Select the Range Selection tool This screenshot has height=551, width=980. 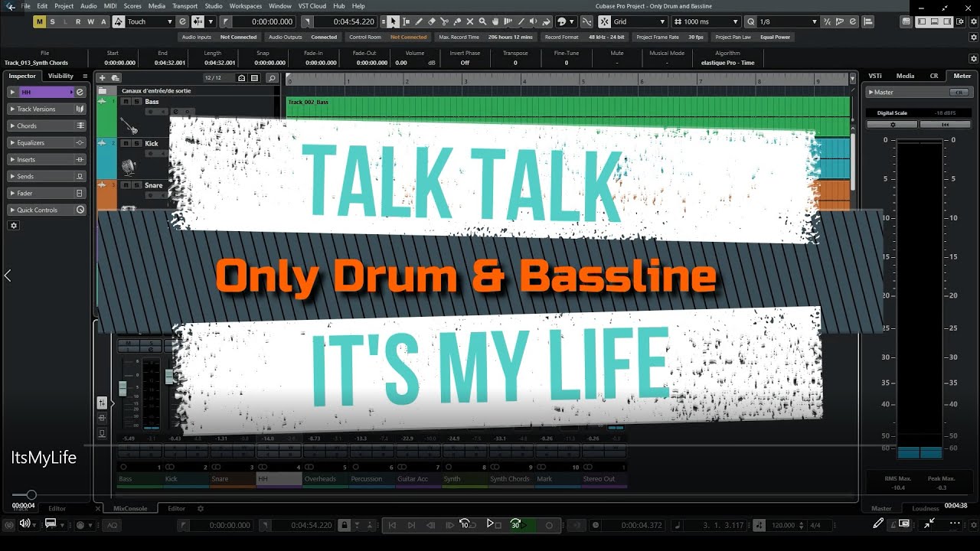tap(406, 21)
